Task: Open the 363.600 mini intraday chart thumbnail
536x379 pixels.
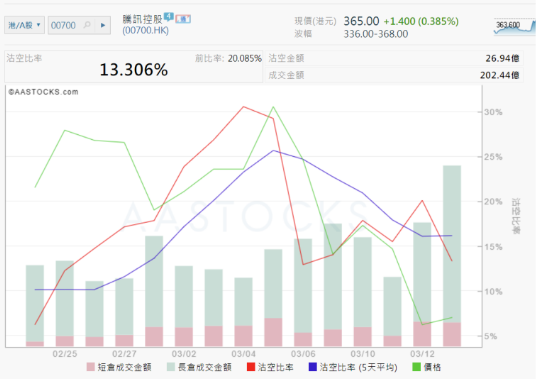Action: (x=514, y=27)
